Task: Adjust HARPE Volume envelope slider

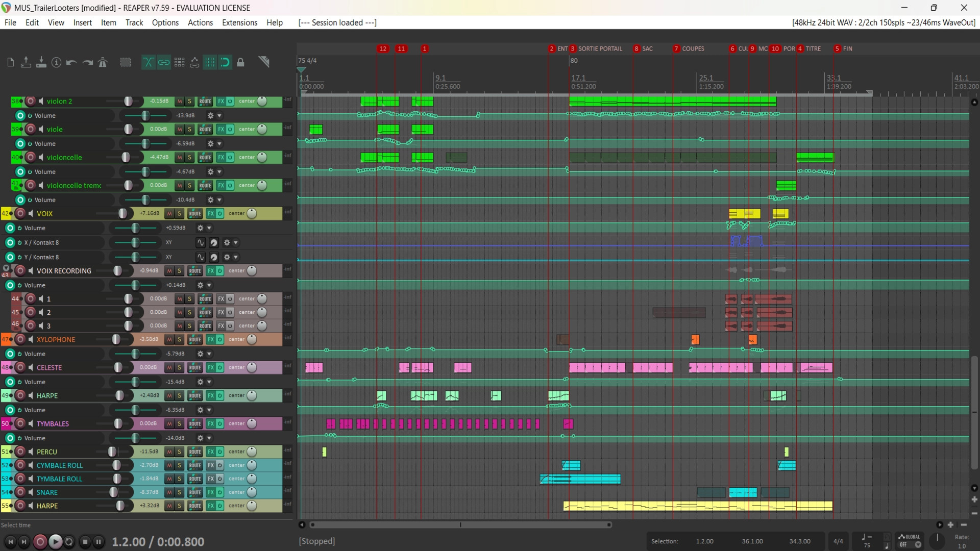Action: point(135,410)
